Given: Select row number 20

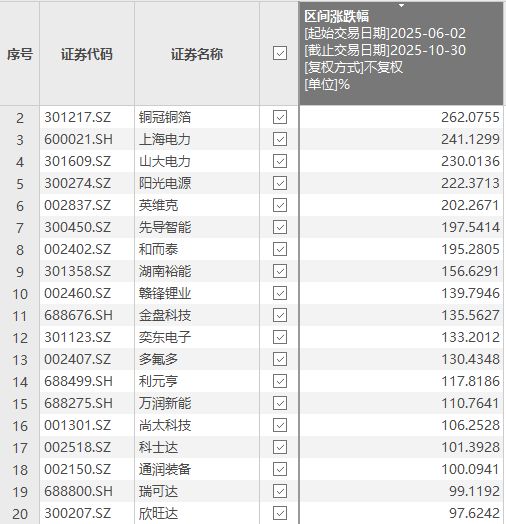Looking at the screenshot, I should (20, 514).
